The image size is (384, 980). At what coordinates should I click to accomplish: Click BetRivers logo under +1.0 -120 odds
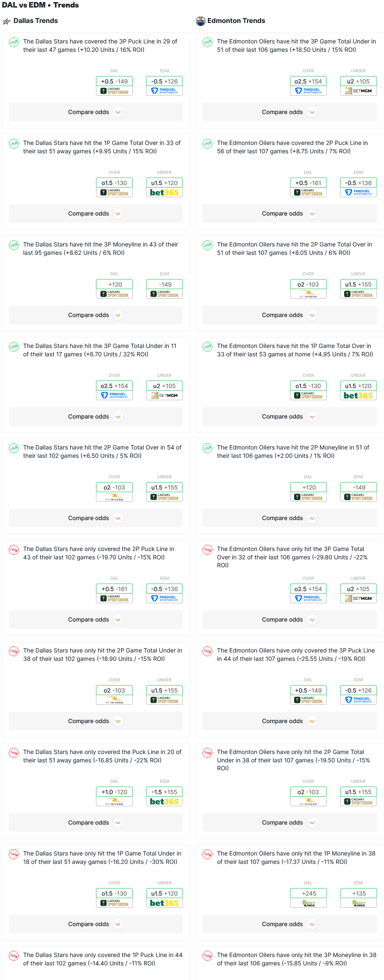[114, 802]
